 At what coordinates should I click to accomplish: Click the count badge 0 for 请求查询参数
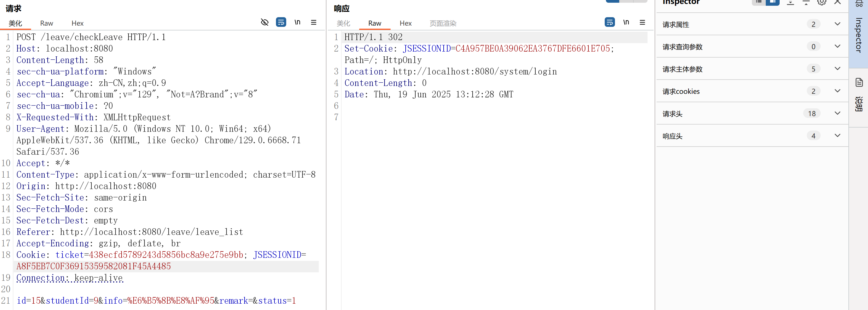[813, 46]
